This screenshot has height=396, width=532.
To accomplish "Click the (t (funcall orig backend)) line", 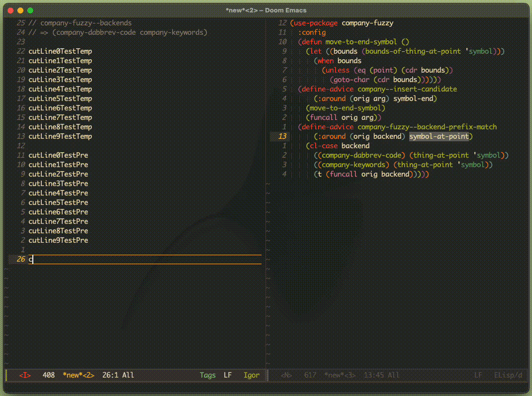I will pos(371,174).
